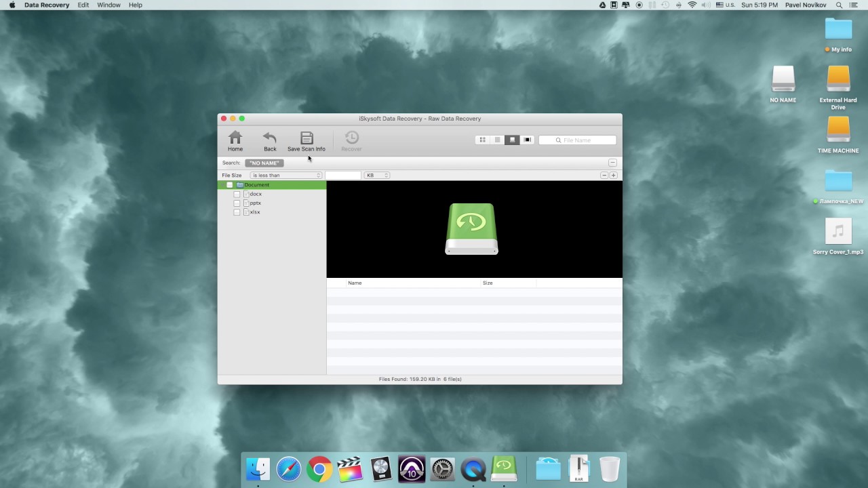The image size is (868, 488).
Task: Open the 'is less than' condition dropdown
Action: pyautogui.click(x=286, y=175)
